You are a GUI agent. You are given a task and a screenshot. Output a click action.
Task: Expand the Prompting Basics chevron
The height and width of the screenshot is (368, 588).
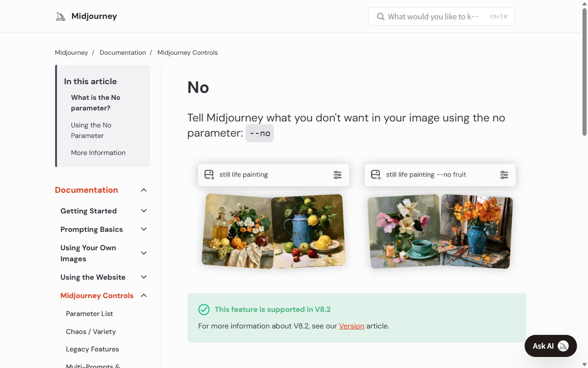coord(144,229)
